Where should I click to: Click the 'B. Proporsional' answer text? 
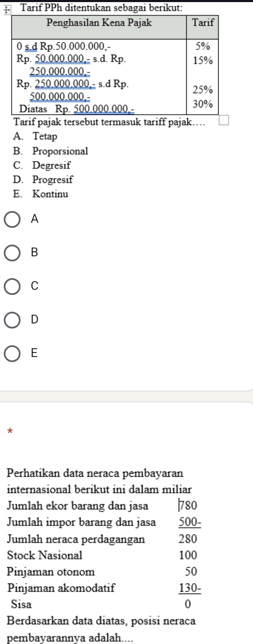tap(51, 151)
